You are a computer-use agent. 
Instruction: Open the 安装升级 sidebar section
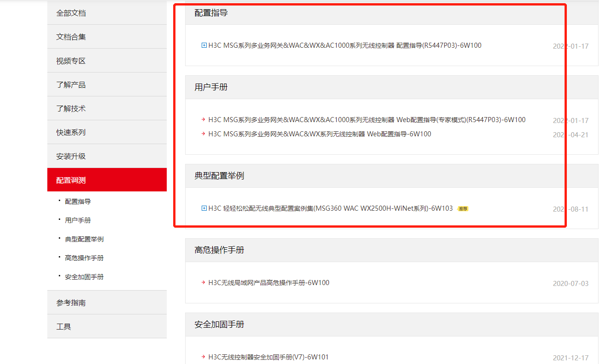107,156
